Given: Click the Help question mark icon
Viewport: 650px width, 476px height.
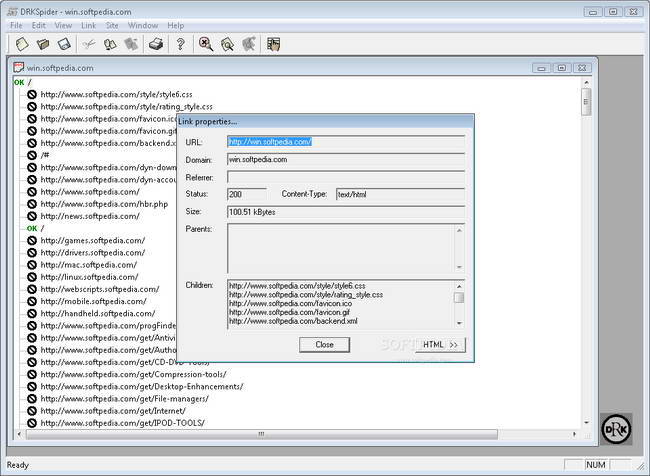Looking at the screenshot, I should (x=180, y=44).
